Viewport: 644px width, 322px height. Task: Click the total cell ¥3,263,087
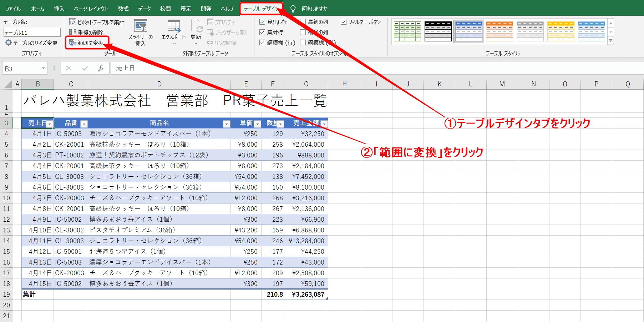[306, 295]
